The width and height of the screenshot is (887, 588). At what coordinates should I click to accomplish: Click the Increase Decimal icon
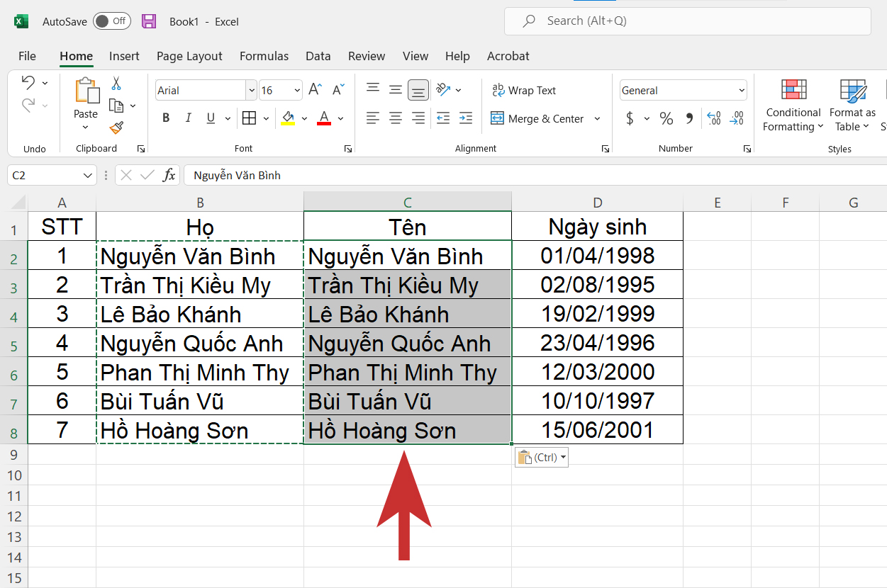[x=714, y=119]
